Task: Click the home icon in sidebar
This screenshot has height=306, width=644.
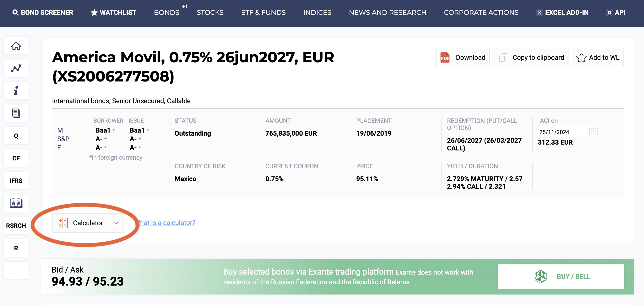Action: pyautogui.click(x=16, y=46)
